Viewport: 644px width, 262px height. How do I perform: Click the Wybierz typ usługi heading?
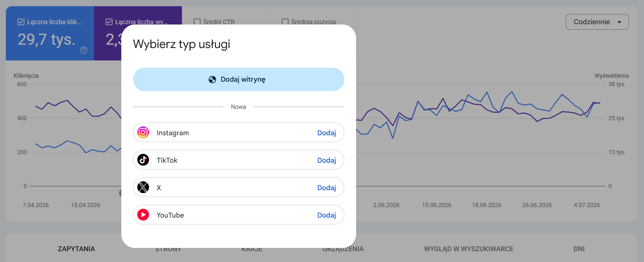click(x=182, y=44)
